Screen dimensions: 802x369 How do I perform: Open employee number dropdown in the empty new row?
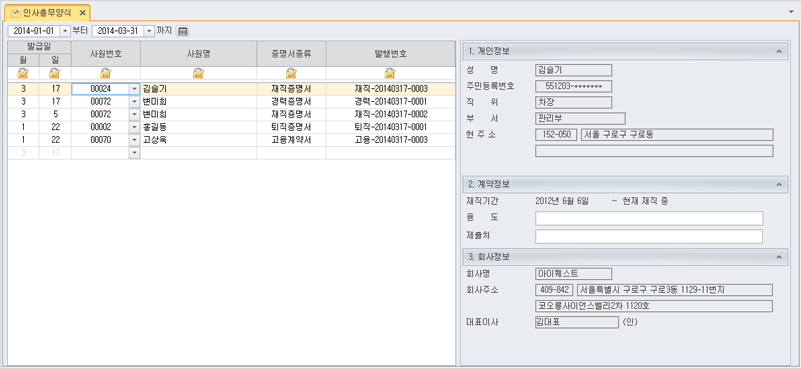point(135,153)
